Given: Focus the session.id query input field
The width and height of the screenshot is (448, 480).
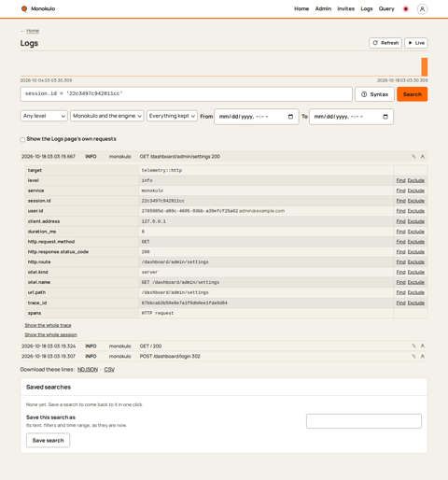Looking at the screenshot, I should click(186, 94).
